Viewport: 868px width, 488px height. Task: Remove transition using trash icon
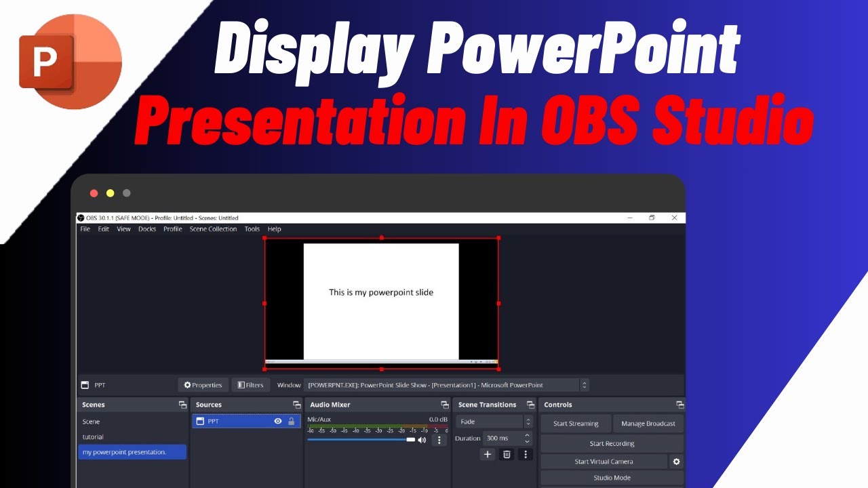pos(507,454)
